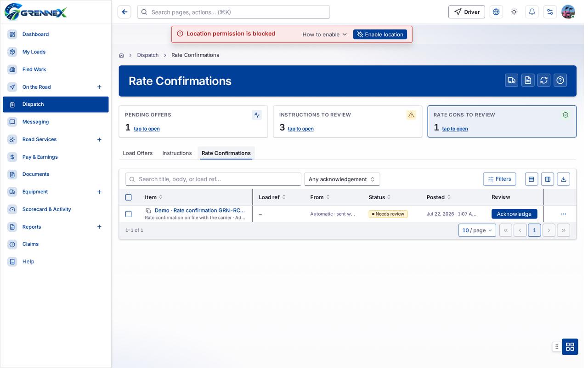Image resolution: width=588 pixels, height=368 pixels.
Task: Expand the Equipment submenu
Action: tap(99, 192)
